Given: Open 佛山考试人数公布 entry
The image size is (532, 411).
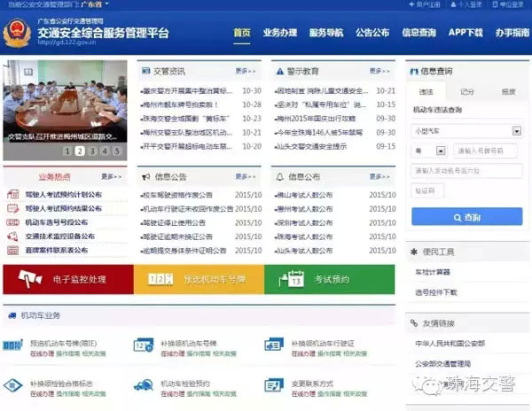Looking at the screenshot, I should pos(303,195).
